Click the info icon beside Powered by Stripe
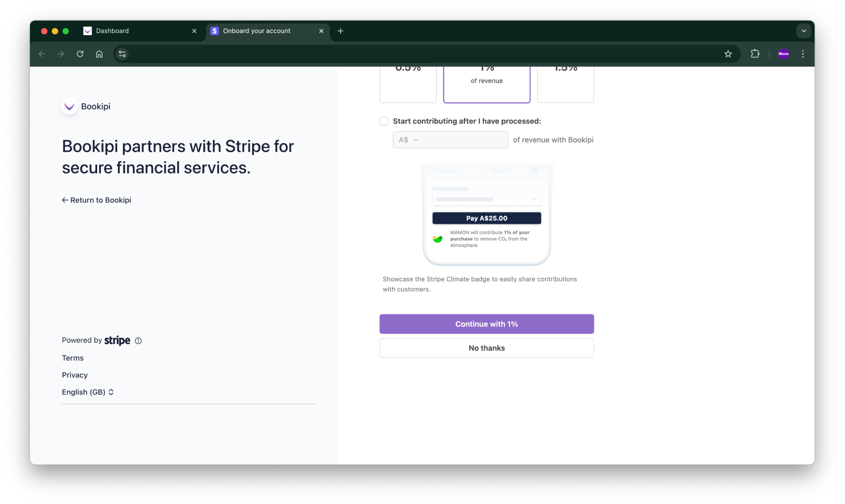845x504 pixels. pos(138,341)
